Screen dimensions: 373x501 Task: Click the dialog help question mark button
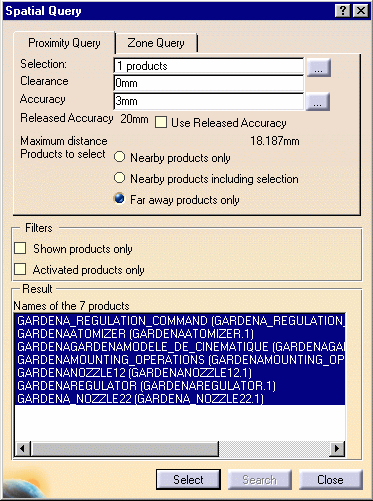point(343,11)
